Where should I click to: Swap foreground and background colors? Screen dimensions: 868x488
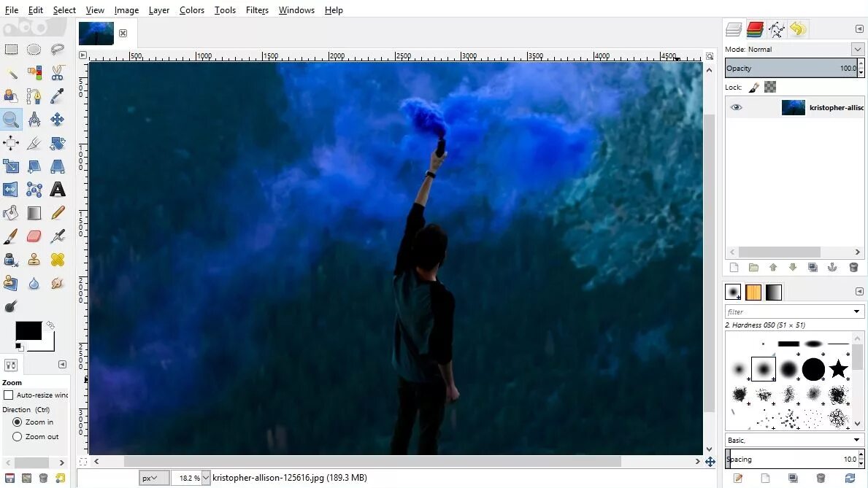click(50, 325)
